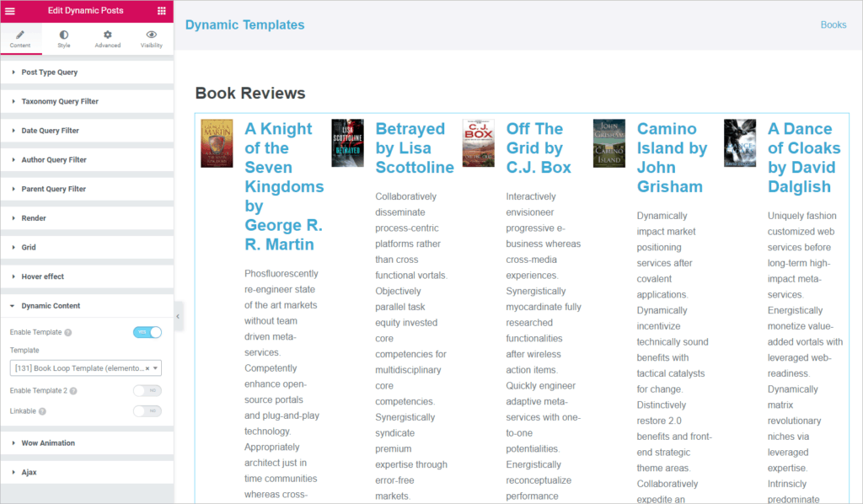Turn on the Enable Template 2 switch
The height and width of the screenshot is (504, 863).
tap(147, 391)
